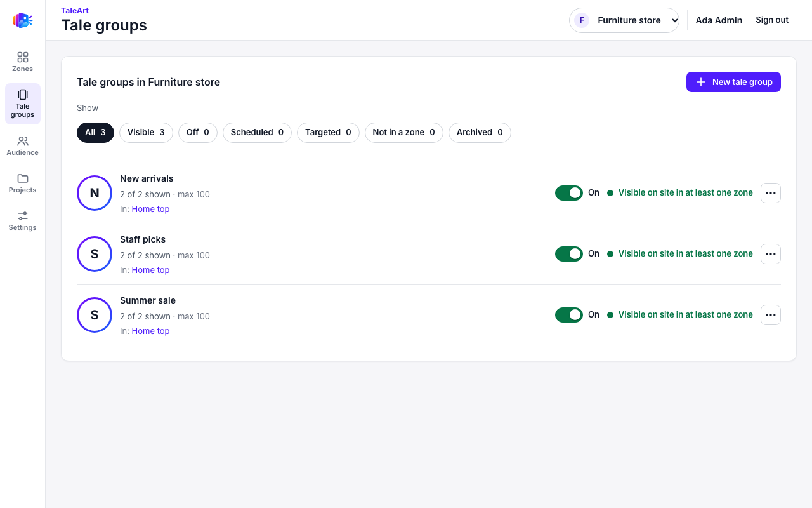Open Tale groups in the sidebar
The image size is (812, 508).
point(22,104)
